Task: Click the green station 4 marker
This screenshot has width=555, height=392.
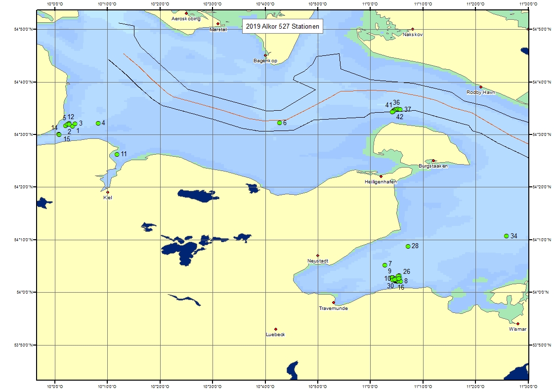Action: click(98, 123)
